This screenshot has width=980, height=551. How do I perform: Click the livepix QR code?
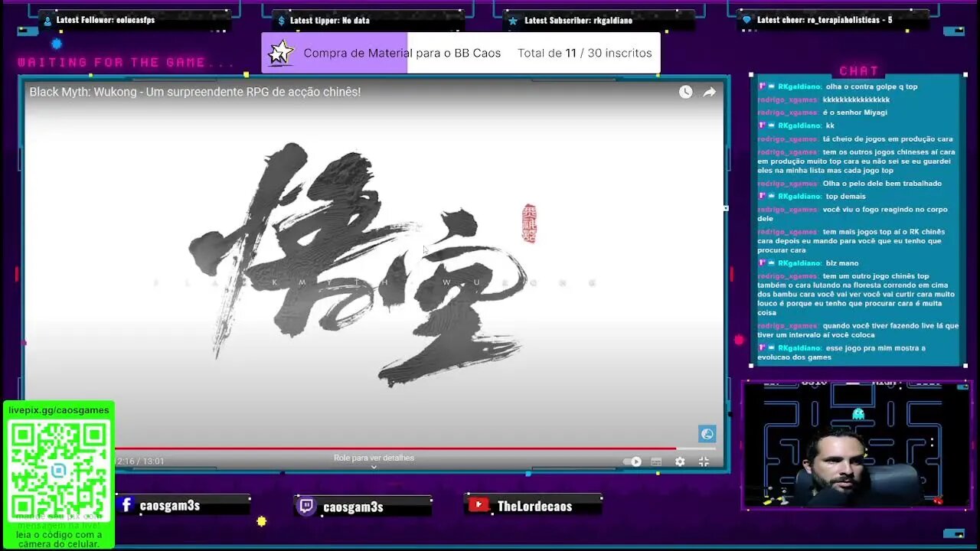tap(59, 469)
